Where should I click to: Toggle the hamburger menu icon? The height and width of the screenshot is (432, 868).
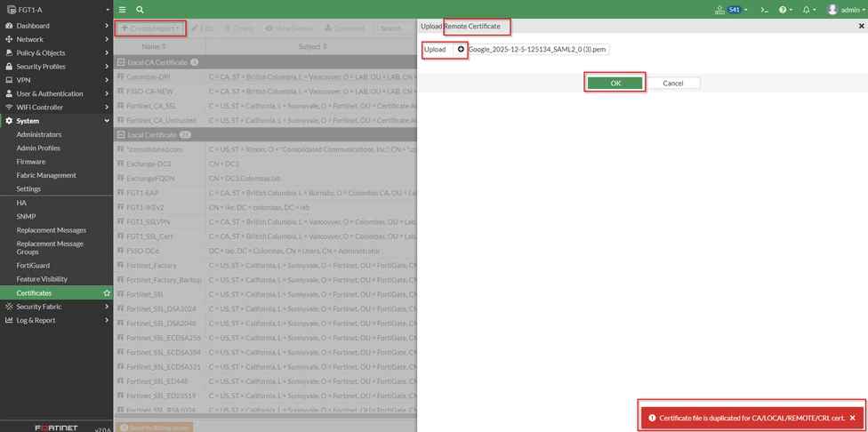coord(123,10)
